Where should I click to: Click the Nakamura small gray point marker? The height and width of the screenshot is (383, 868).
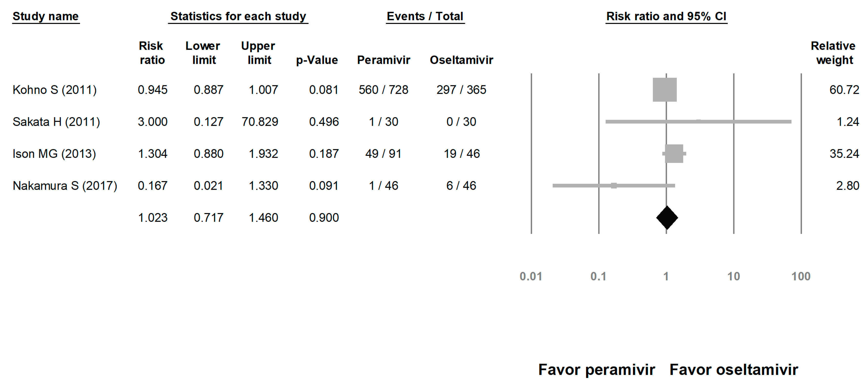(614, 186)
